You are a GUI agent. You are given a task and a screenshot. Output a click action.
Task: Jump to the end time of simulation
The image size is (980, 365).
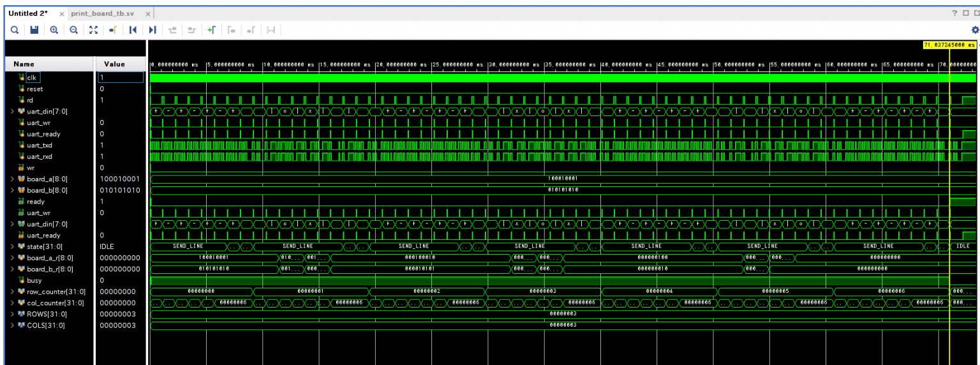click(152, 29)
